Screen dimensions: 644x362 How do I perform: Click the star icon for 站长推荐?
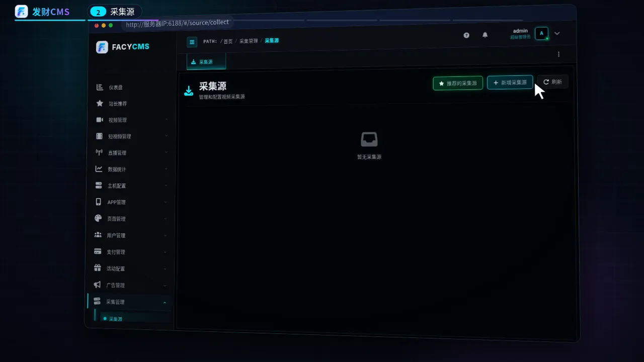pyautogui.click(x=100, y=103)
